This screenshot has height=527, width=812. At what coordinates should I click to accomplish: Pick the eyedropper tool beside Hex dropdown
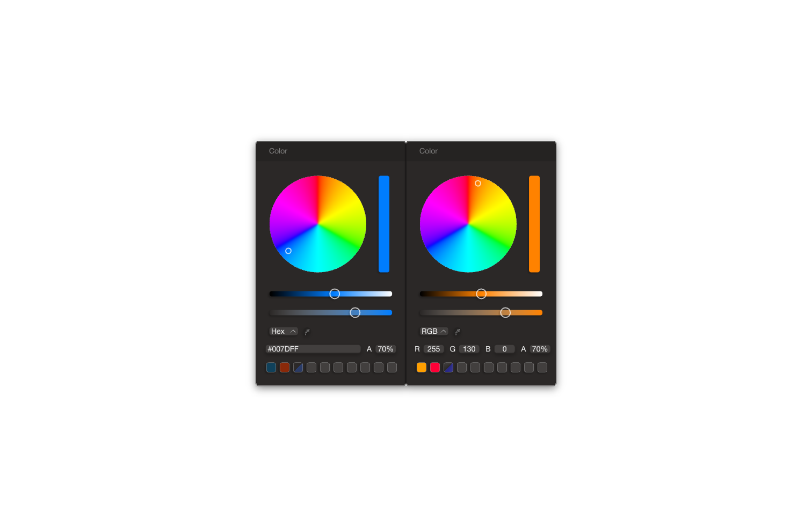tap(307, 332)
